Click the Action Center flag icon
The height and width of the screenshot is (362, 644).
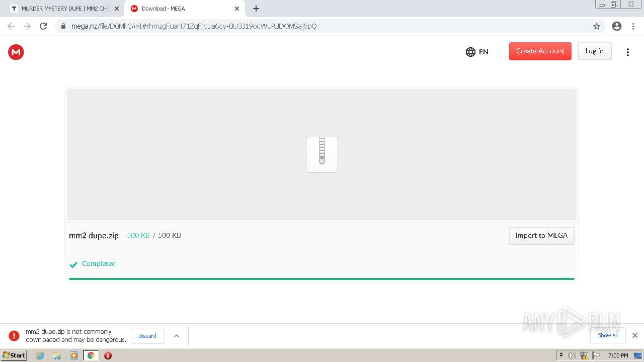[x=596, y=355]
